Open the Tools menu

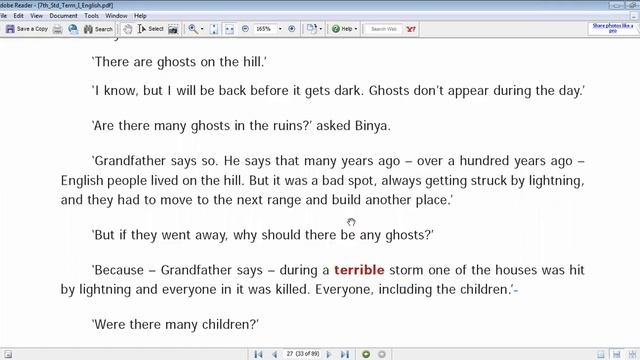(x=91, y=16)
